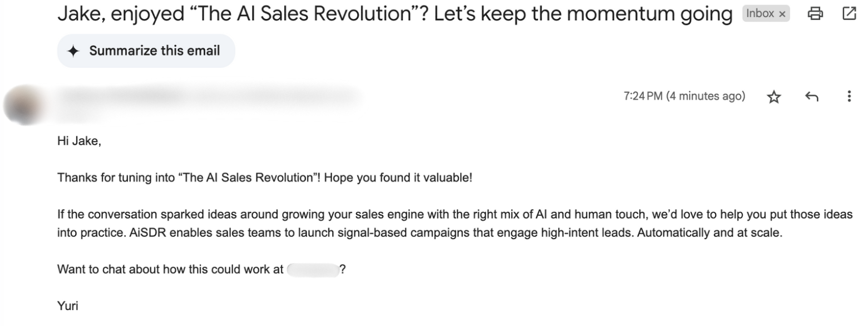This screenshot has height=326, width=868.
Task: Print this email with the printer icon
Action: coord(815,14)
